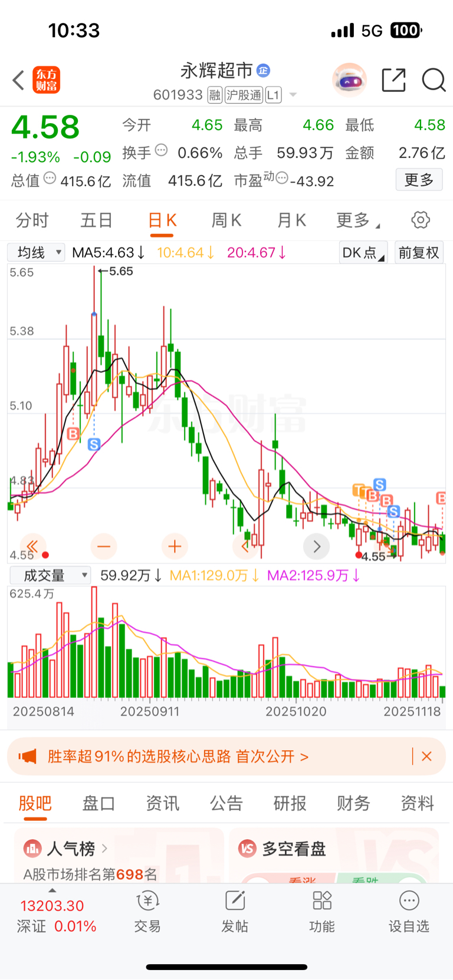Tap the back arrow icon

pos(18,80)
